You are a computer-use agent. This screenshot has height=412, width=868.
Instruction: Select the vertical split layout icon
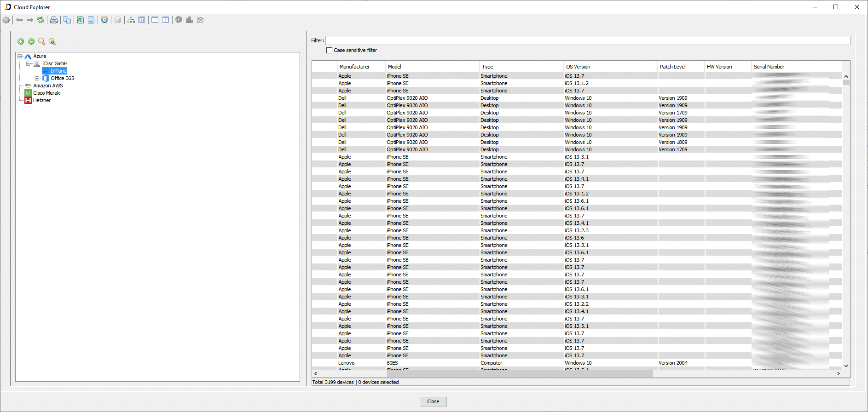166,20
